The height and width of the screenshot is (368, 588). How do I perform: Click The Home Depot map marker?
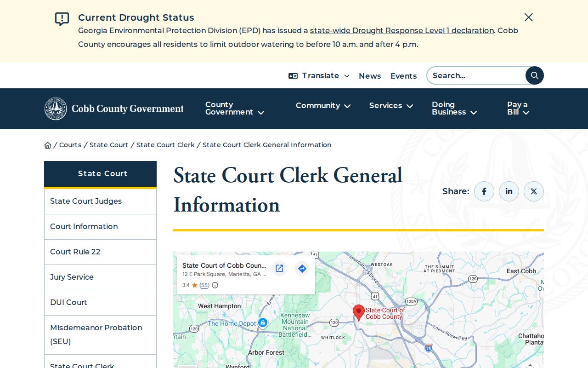coord(262,323)
